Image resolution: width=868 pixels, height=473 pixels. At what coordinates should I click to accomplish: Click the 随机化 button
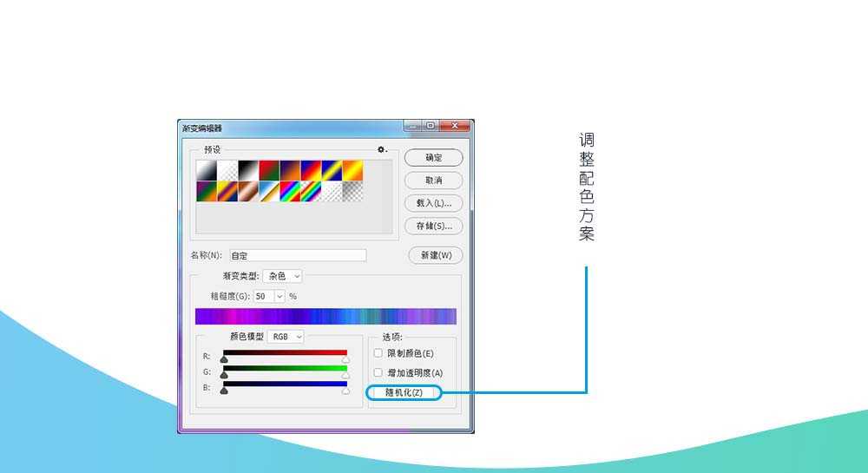click(x=404, y=393)
